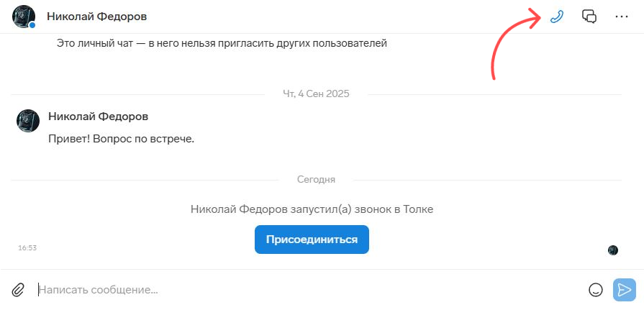The image size is (644, 310).
Task: Click Николай Федоров's avatar in the chat header
Action: [x=24, y=16]
